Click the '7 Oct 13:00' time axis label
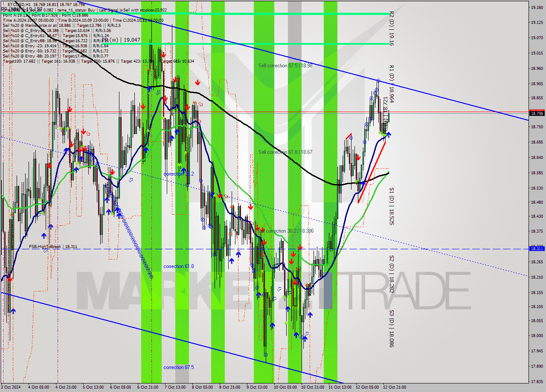546x392 pixels. pyautogui.click(x=175, y=387)
